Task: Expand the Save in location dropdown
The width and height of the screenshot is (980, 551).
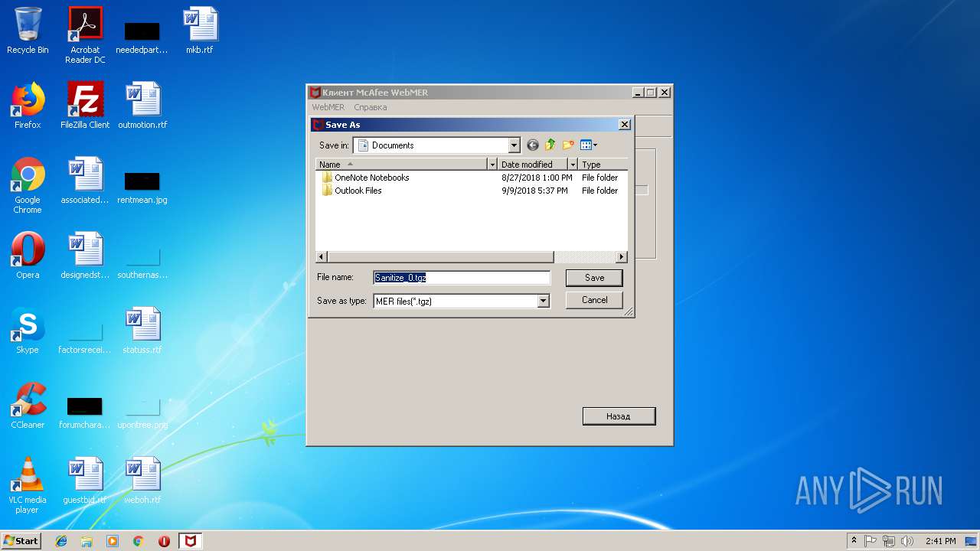Action: (x=514, y=145)
